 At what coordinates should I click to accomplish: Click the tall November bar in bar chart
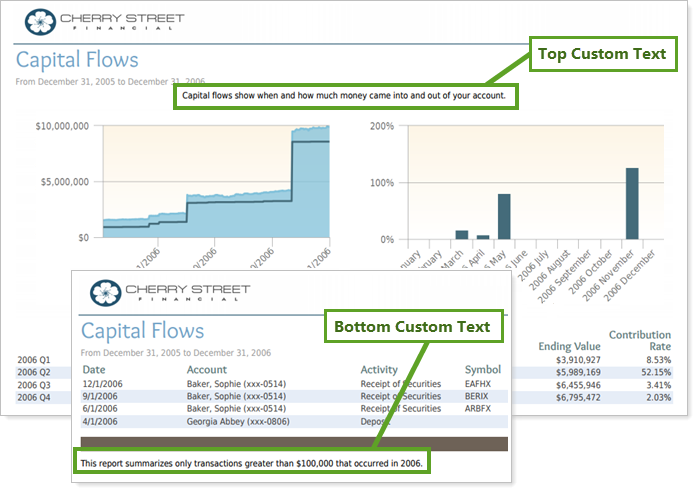[x=632, y=203]
